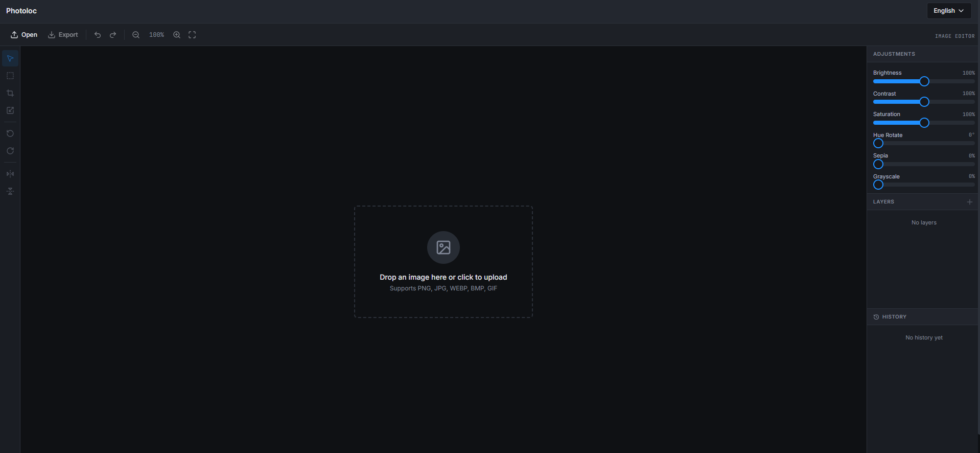
Task: Add a new layer with plus icon
Action: click(969, 202)
